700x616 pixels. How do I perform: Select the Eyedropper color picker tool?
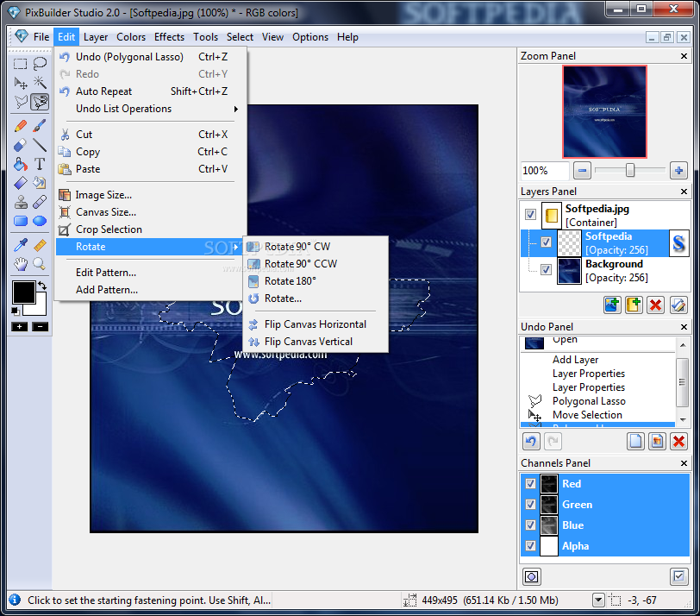click(x=20, y=245)
